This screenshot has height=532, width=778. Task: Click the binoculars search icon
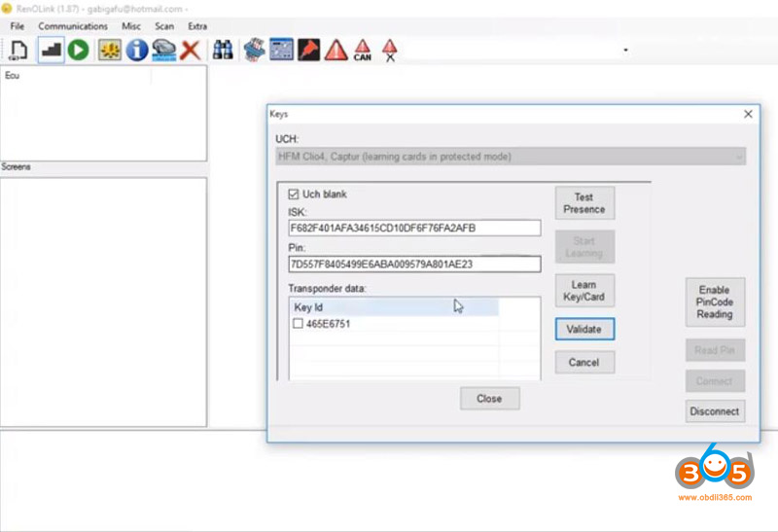[223, 49]
